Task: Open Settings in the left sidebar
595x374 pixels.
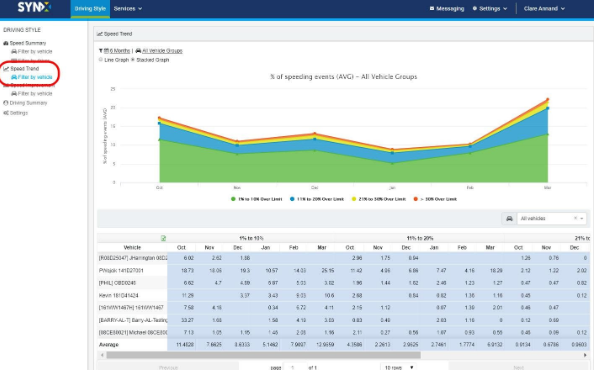Action: 16,113
